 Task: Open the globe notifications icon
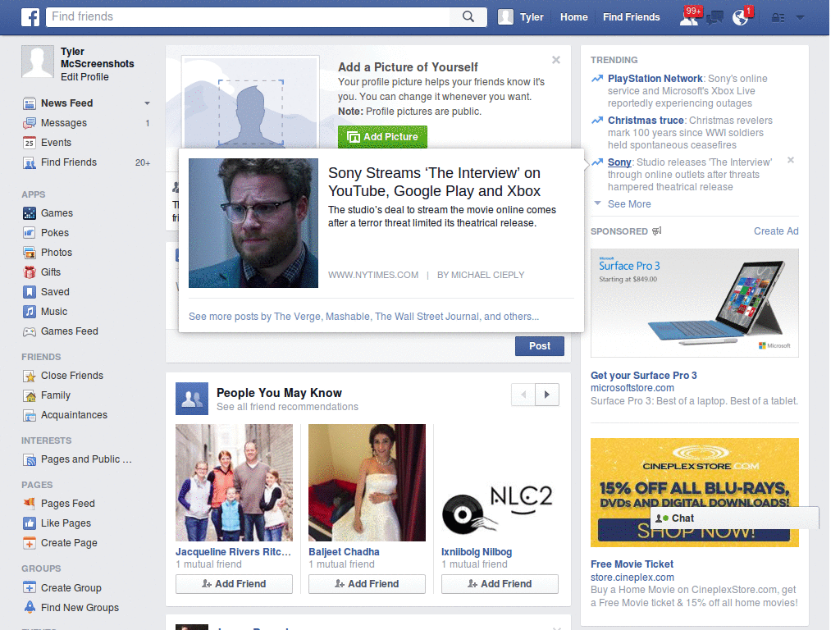(x=741, y=17)
